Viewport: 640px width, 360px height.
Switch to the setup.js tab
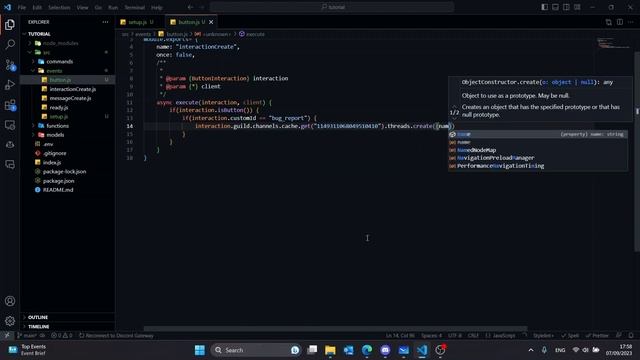pyautogui.click(x=137, y=22)
